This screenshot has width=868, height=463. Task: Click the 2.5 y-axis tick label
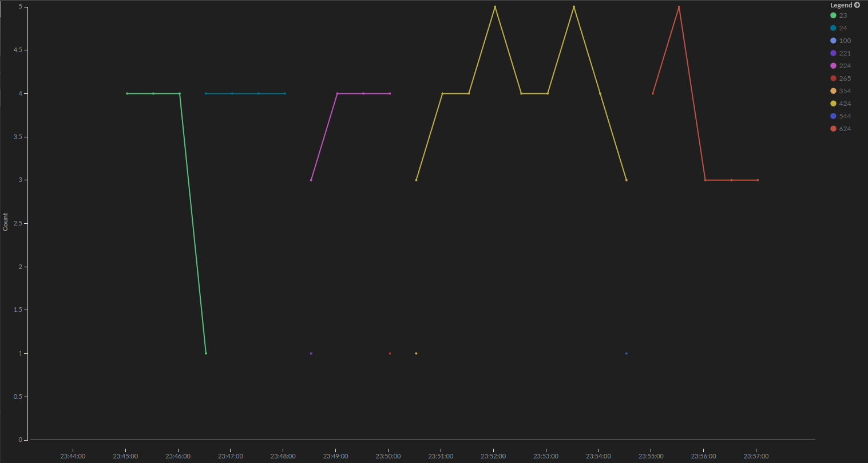click(18, 223)
